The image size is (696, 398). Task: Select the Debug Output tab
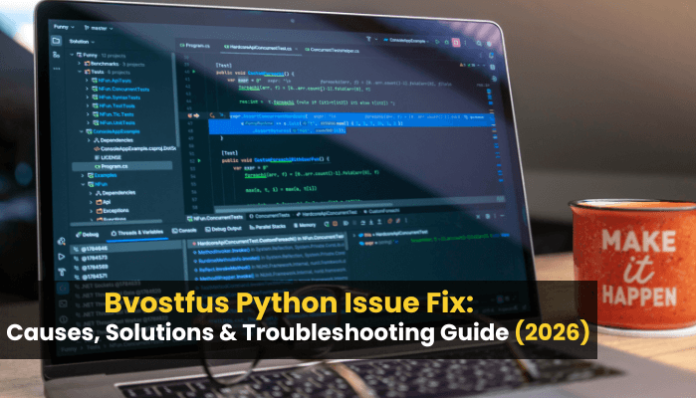pos(223,229)
